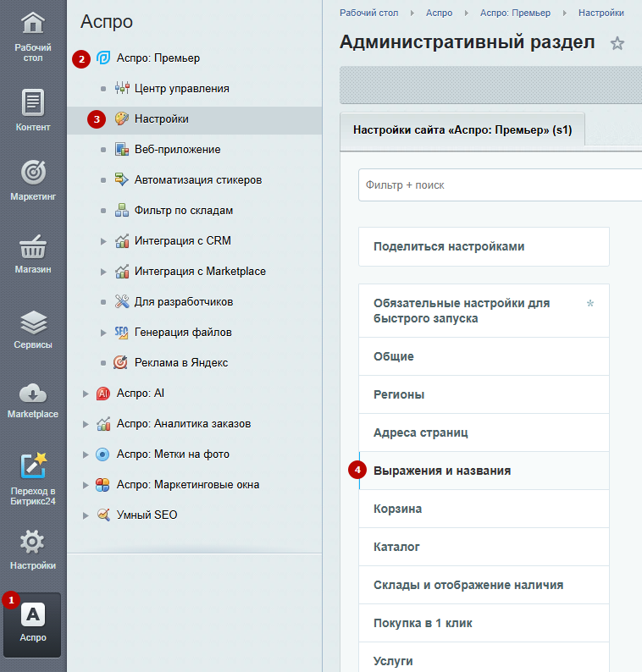Open the Контент document icon

point(33,102)
